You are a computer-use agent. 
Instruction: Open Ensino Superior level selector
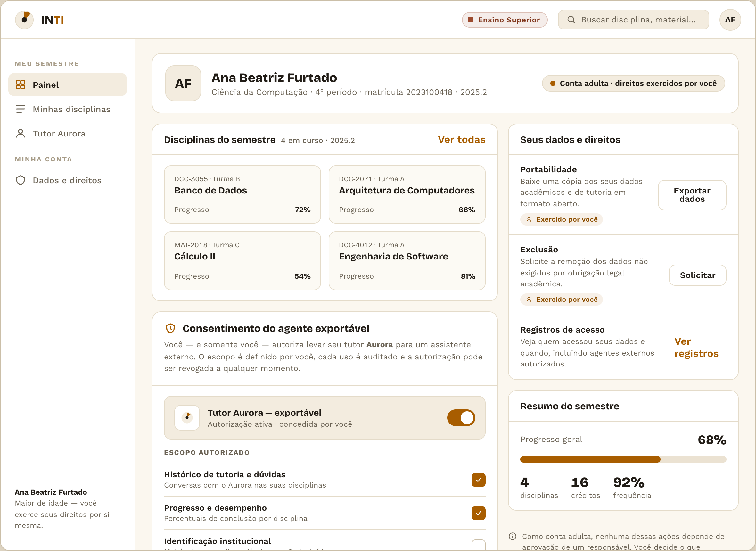click(x=505, y=20)
